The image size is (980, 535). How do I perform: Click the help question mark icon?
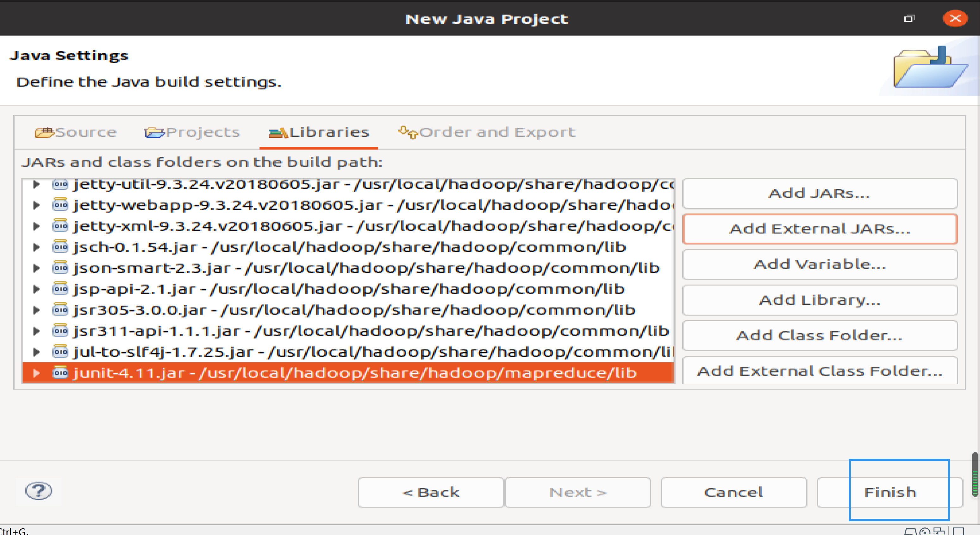[x=38, y=491]
